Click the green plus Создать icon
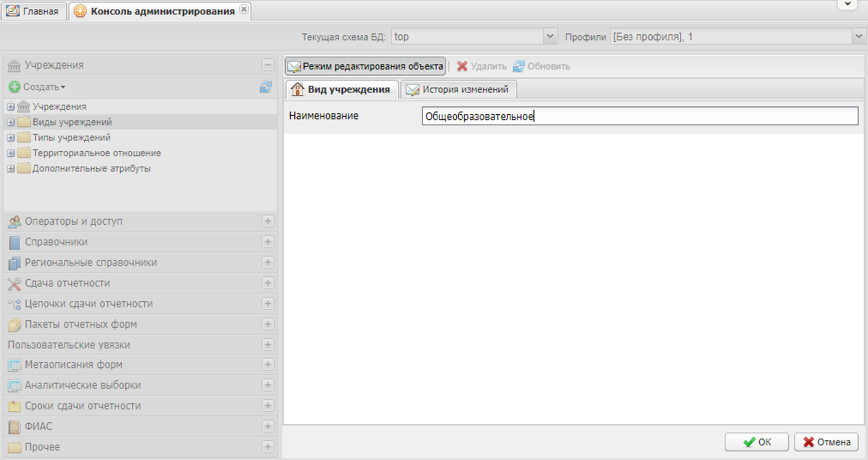Screen dimensions: 868x460 coord(14,87)
